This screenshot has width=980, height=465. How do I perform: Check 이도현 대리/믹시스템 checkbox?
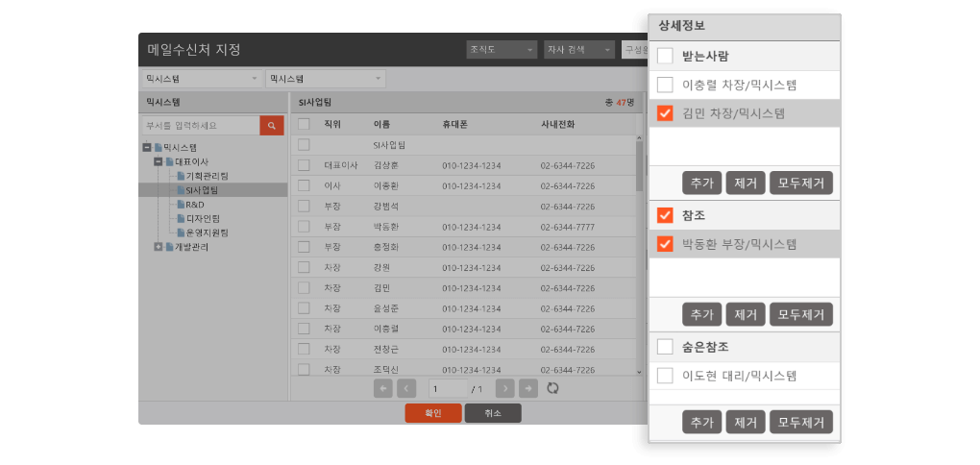pos(665,376)
